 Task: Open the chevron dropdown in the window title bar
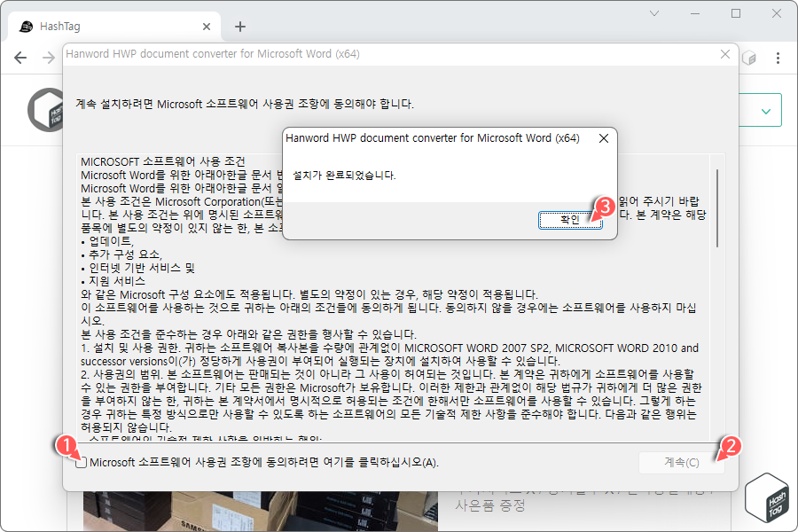(x=653, y=14)
